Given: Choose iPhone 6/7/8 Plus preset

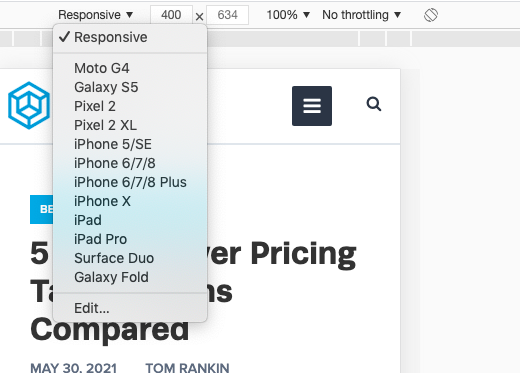Looking at the screenshot, I should (x=130, y=182).
